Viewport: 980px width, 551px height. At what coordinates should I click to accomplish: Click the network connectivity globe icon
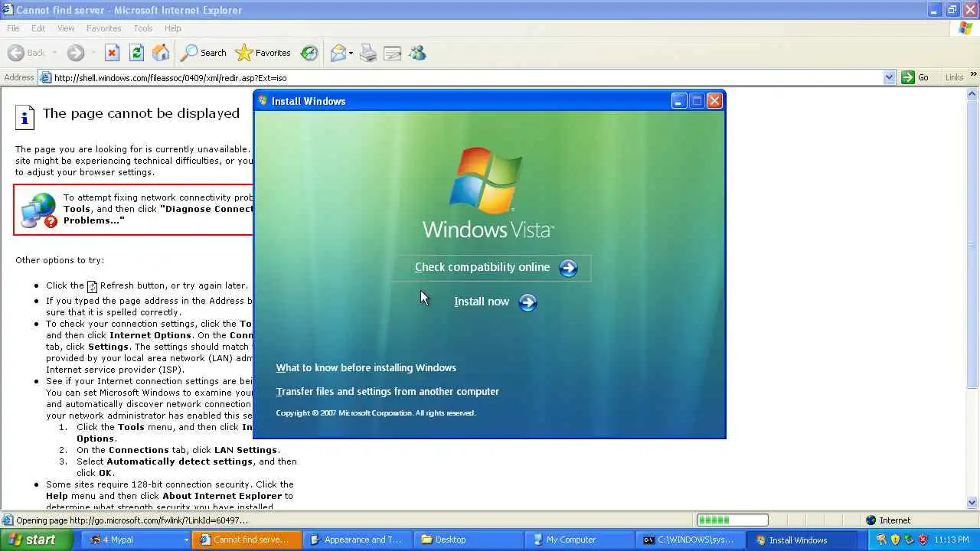click(38, 210)
